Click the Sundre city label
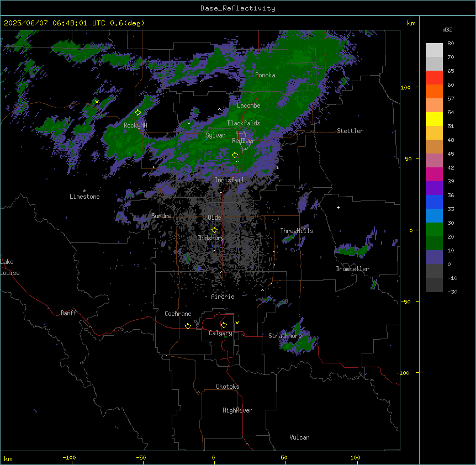476x465 pixels. click(161, 216)
